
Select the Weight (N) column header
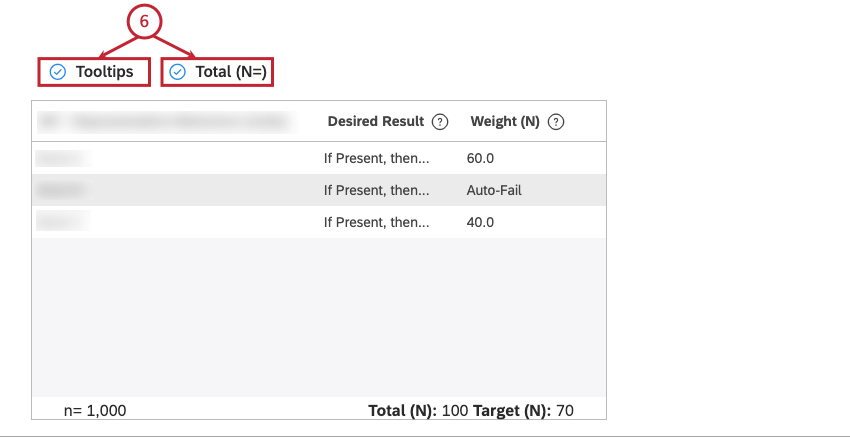(505, 122)
